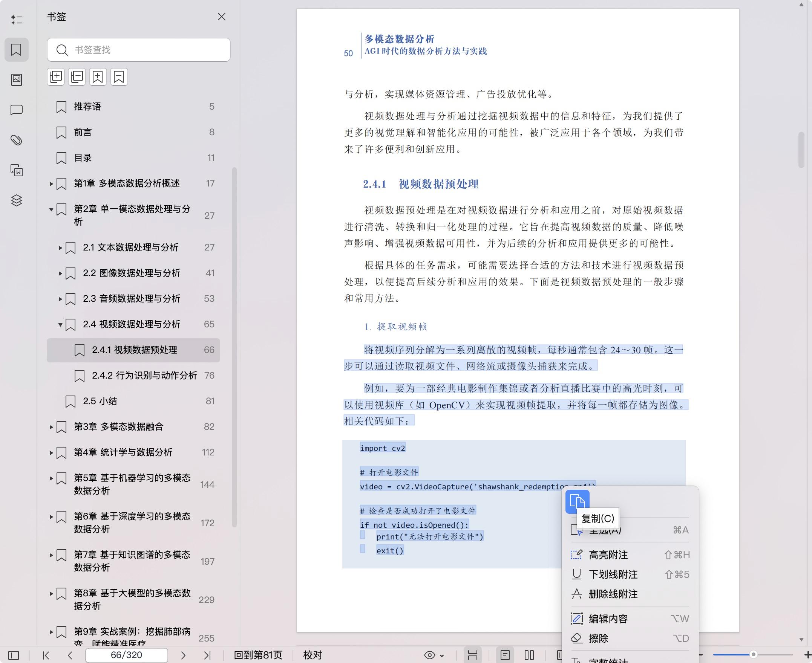The image size is (812, 663).
Task: Collapse 2.4 视频数据处理与分析 bookmark
Action: [60, 325]
